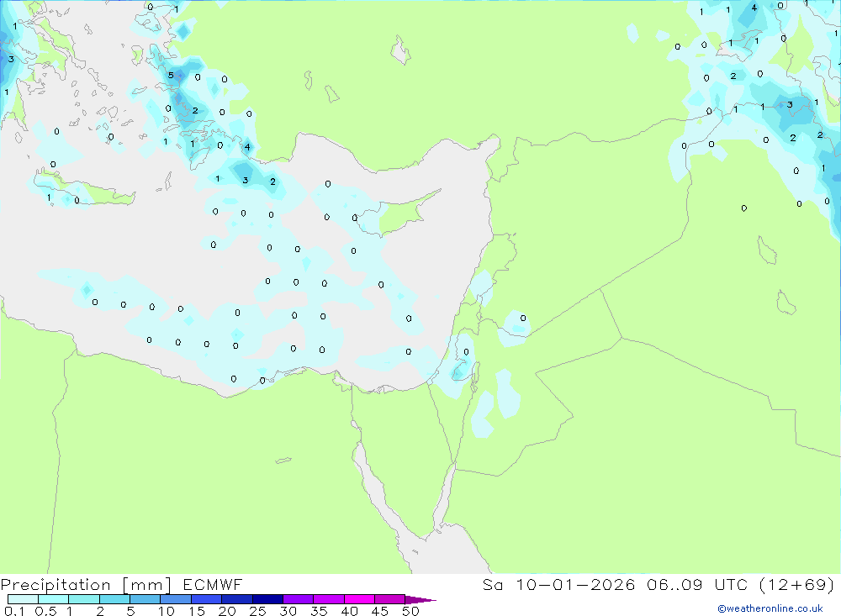The height and width of the screenshot is (616, 841).
Task: Pick the legend swatch between 1 and 2
Action: 83,599
